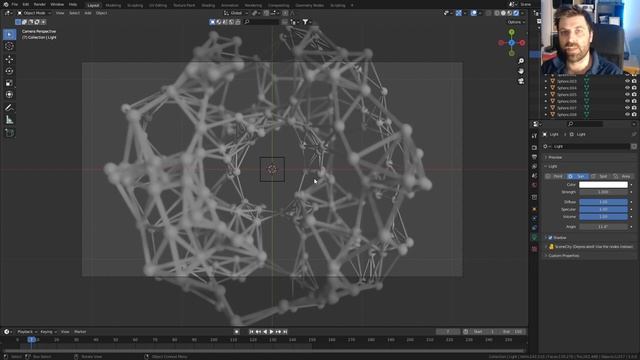
Task: Open the Window menu
Action: (57, 4)
